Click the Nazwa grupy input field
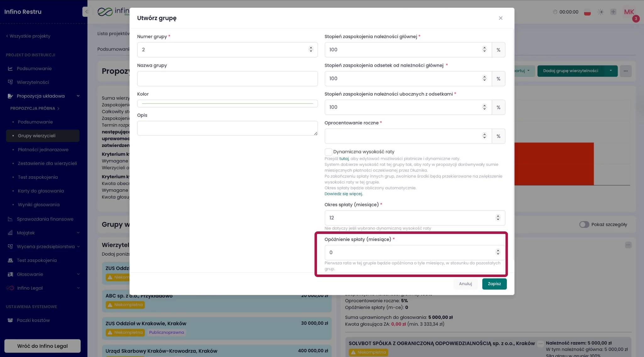 [x=227, y=79]
